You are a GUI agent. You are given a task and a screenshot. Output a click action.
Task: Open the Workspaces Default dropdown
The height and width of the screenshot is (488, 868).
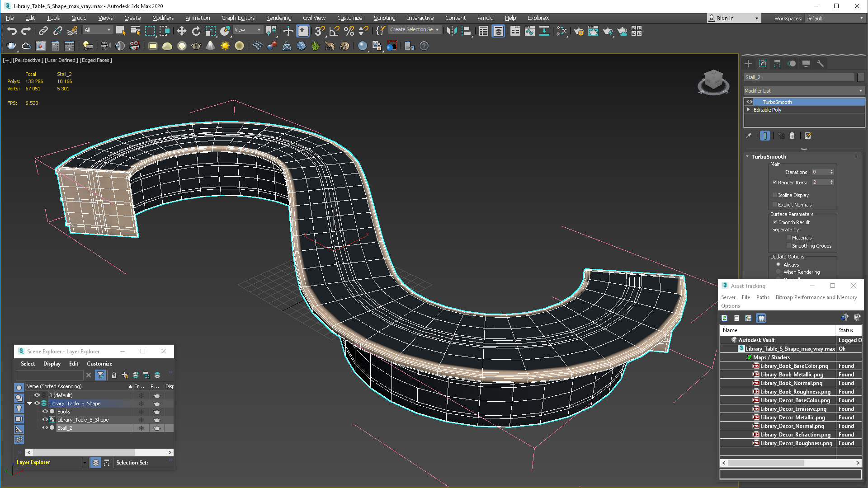(834, 19)
